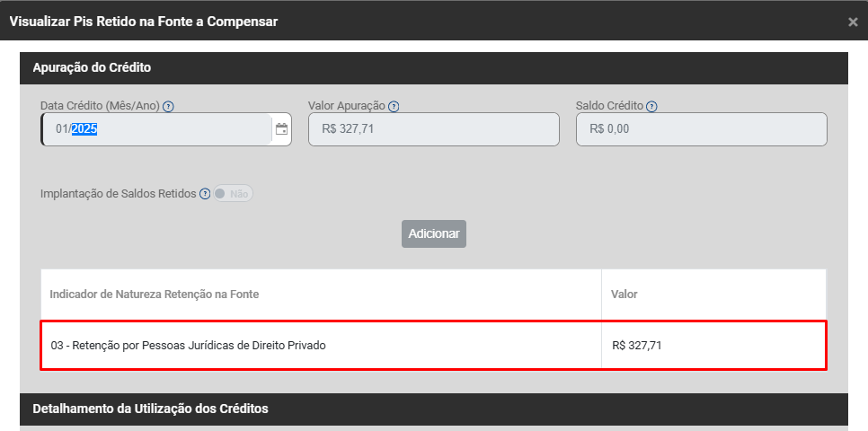Expand Detalhamento da Utilização dos Créditos section
The height and width of the screenshot is (431, 868).
(150, 409)
